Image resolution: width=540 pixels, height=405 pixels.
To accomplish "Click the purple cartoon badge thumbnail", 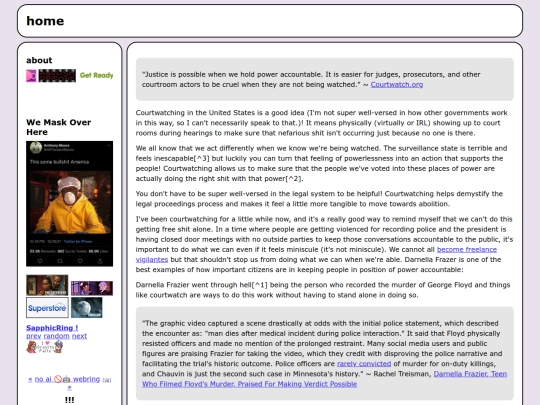I will click(x=92, y=288).
